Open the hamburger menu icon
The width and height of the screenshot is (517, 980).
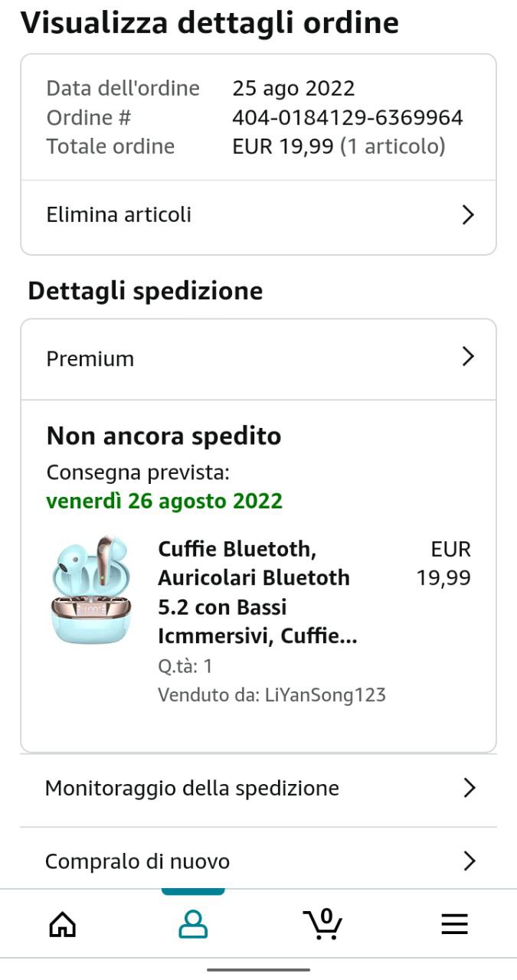click(454, 925)
